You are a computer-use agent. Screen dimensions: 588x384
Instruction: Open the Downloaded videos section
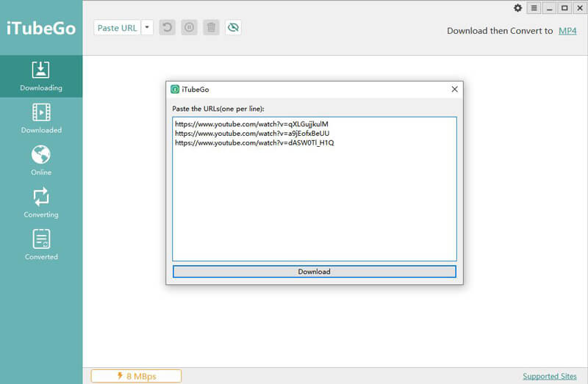click(x=41, y=118)
